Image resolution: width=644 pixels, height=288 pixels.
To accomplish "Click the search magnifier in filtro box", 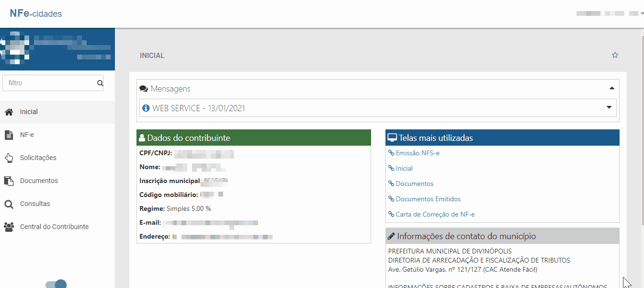I will 100,83.
